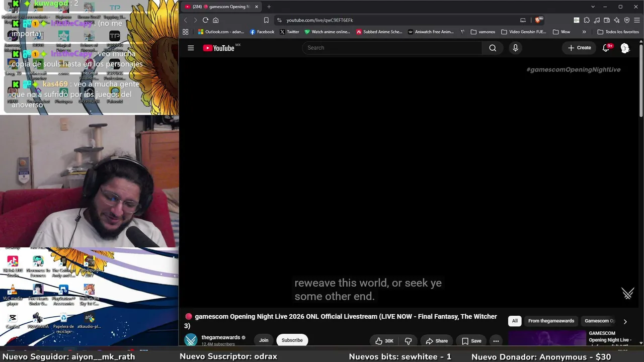Open the Subbed Anime Schedule bookmark

coord(379,32)
